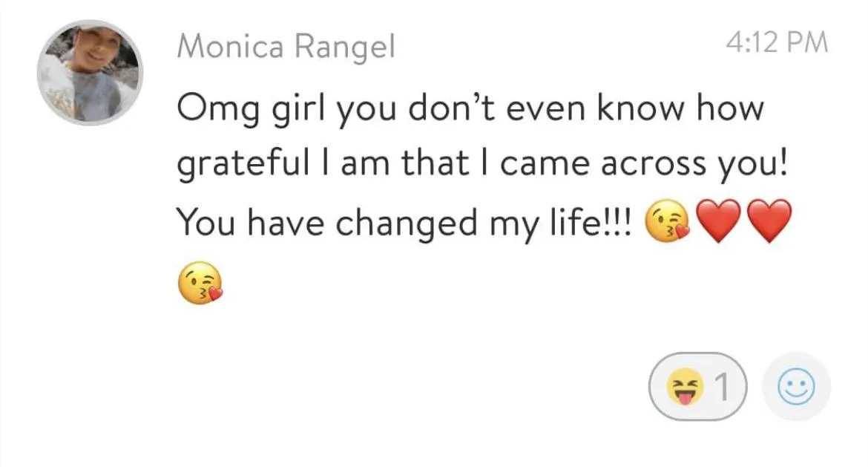Click the kissing face emoji after 'life!!!'

[668, 221]
